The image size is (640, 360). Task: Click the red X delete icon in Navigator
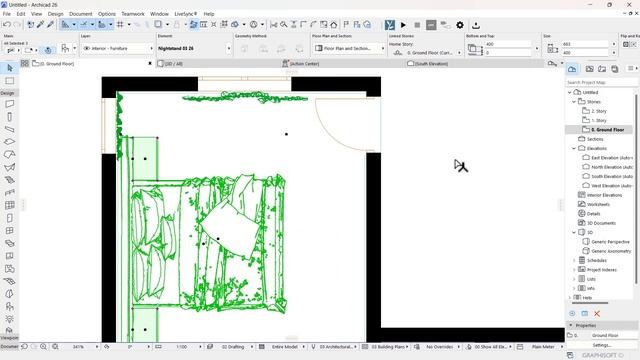pos(597,313)
